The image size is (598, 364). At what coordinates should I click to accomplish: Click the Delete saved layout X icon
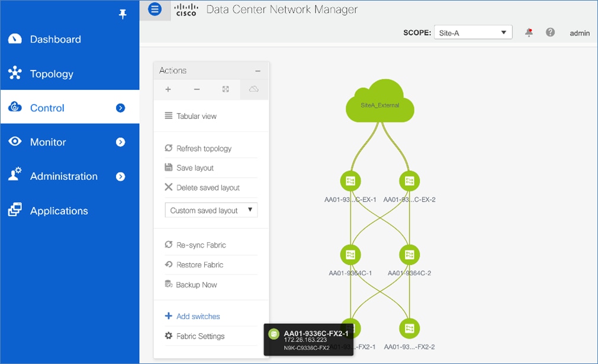pyautogui.click(x=168, y=187)
